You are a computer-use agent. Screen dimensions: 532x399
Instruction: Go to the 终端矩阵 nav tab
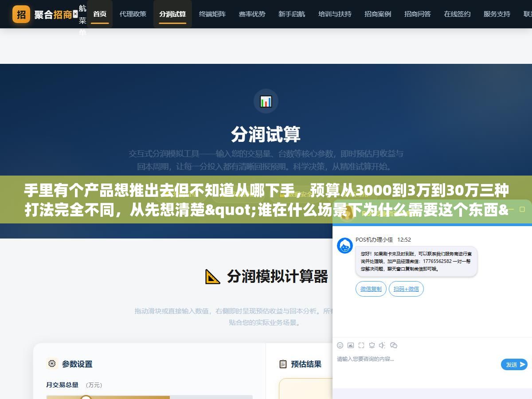pos(212,14)
